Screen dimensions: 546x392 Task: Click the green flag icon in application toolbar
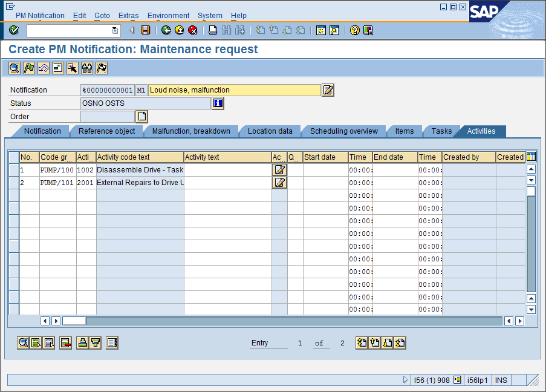coord(29,68)
